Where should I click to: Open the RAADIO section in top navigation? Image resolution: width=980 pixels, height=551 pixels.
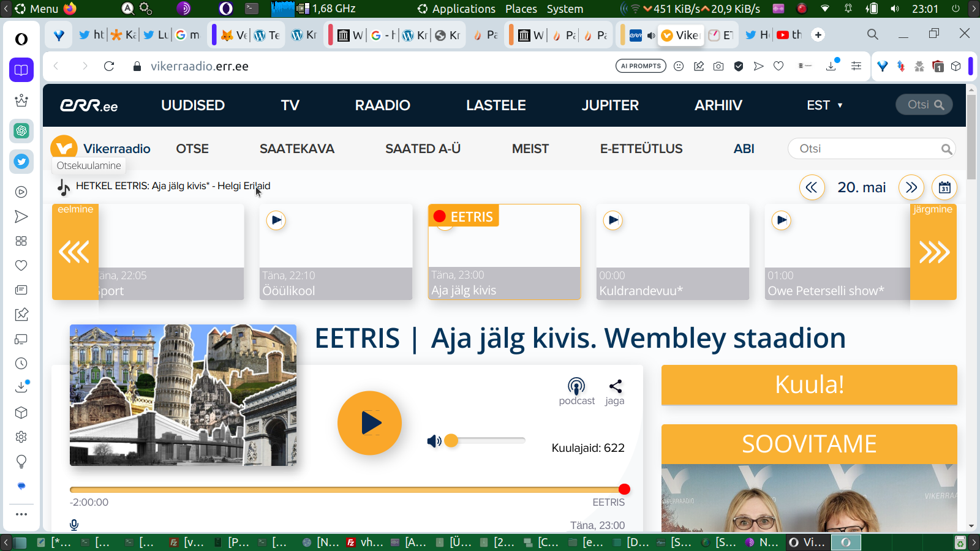(x=382, y=105)
